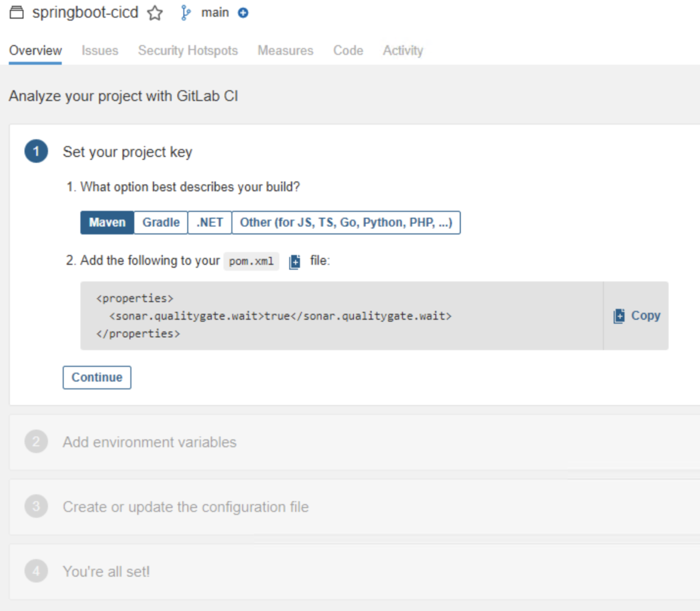The image size is (700, 611).
Task: Open the main branch selector
Action: coord(215,13)
